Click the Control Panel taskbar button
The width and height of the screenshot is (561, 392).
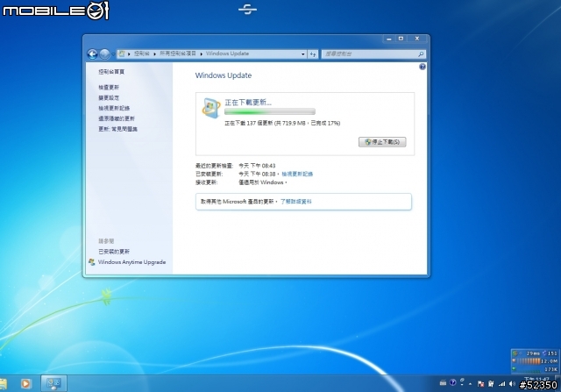[x=53, y=383]
